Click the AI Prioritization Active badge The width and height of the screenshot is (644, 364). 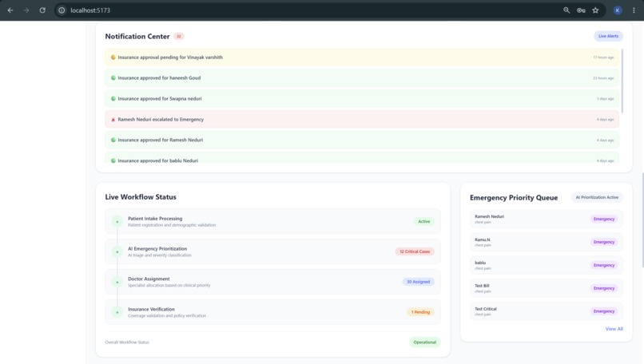(x=597, y=197)
